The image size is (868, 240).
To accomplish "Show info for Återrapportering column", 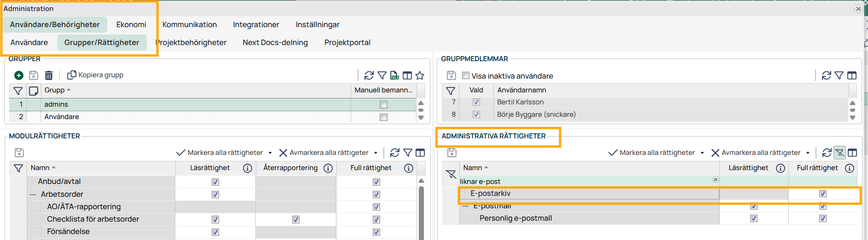I will point(328,168).
